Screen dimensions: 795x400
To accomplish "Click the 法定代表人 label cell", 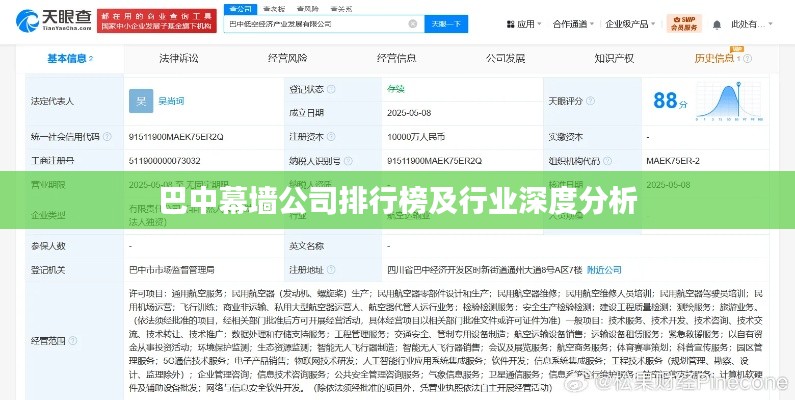I will click(x=75, y=101).
